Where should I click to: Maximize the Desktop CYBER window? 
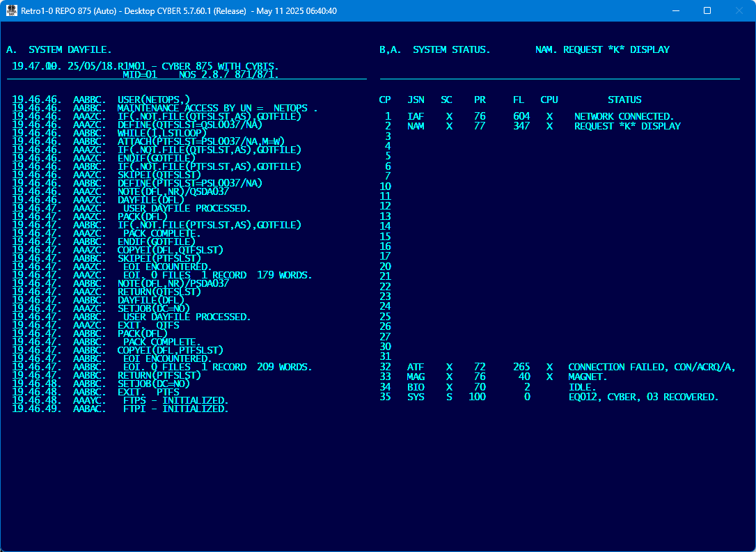coord(707,11)
